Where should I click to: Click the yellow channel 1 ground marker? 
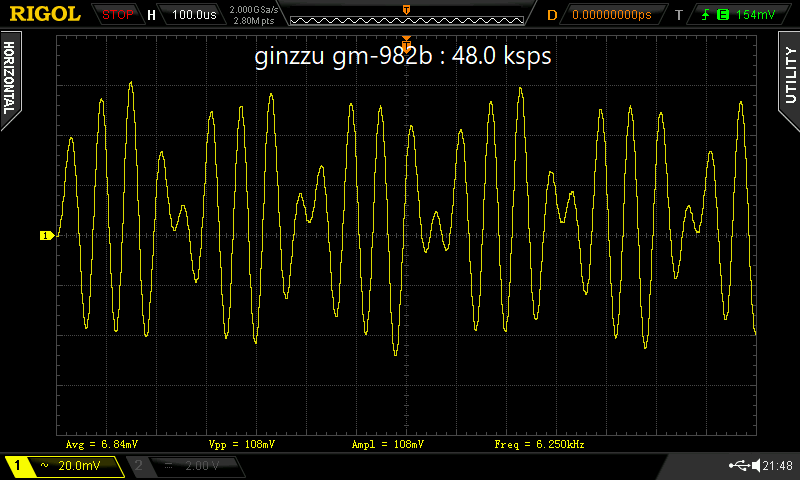click(45, 236)
